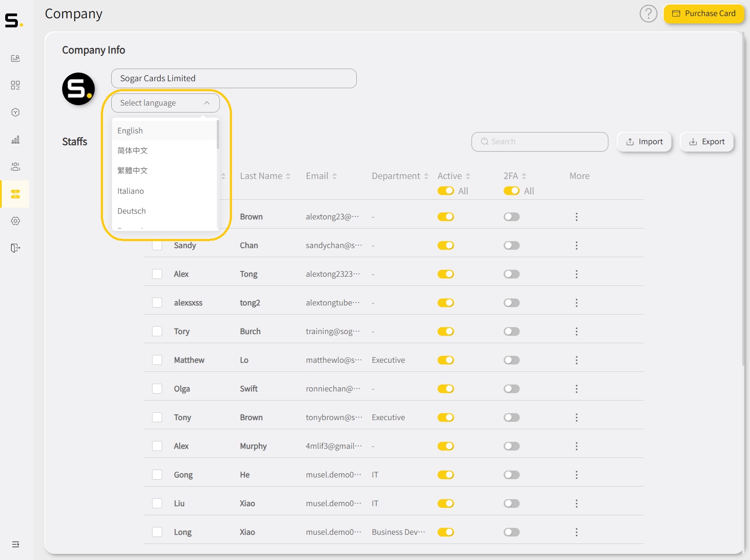This screenshot has height=560, width=750.
Task: Click the Import button
Action: click(644, 142)
